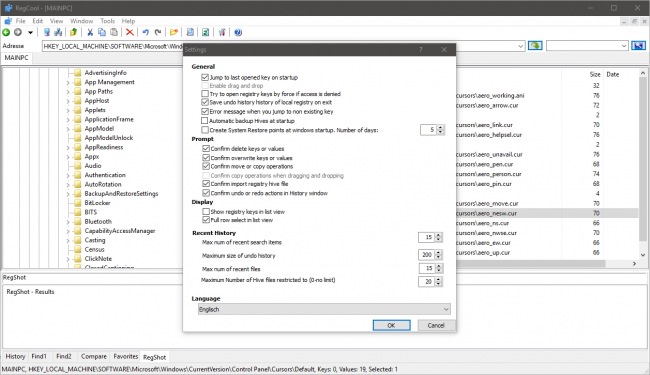650x375 pixels.
Task: Enable Create System Restore points checkbox
Action: [x=204, y=130]
